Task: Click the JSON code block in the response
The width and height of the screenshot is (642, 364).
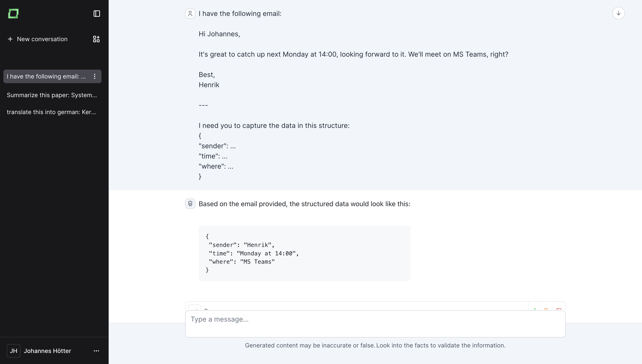Action: (304, 253)
